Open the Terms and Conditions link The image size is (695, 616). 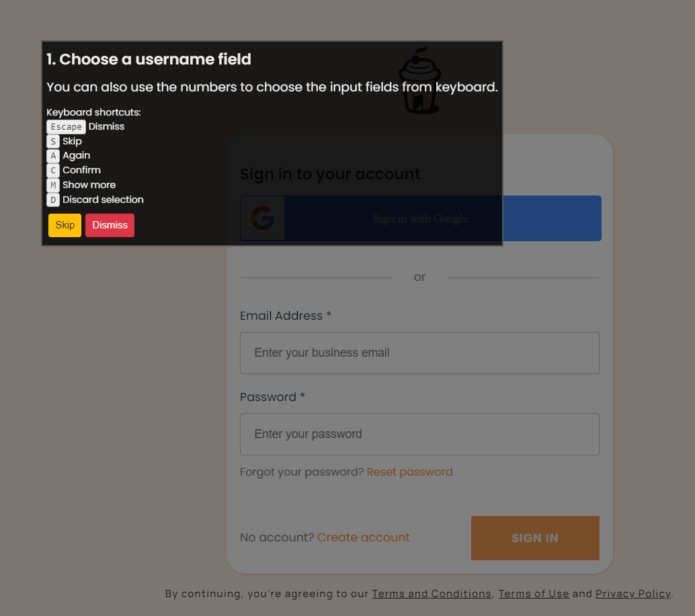click(432, 593)
